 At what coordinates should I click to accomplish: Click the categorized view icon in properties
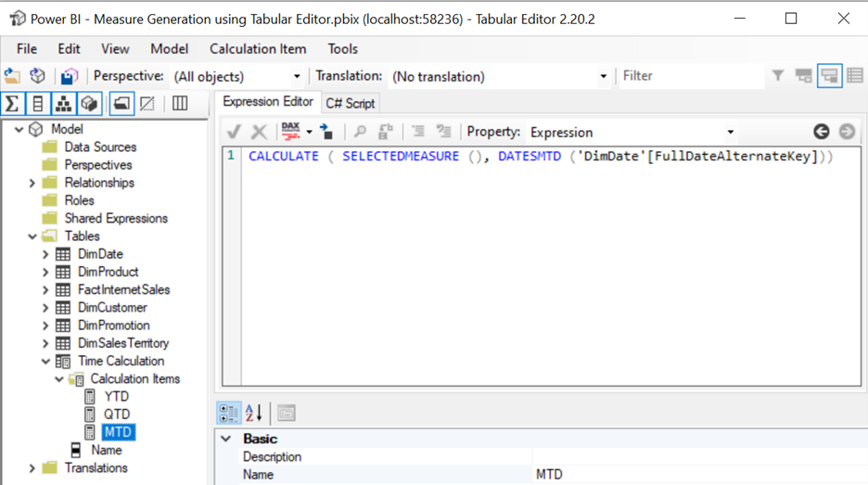click(x=228, y=413)
